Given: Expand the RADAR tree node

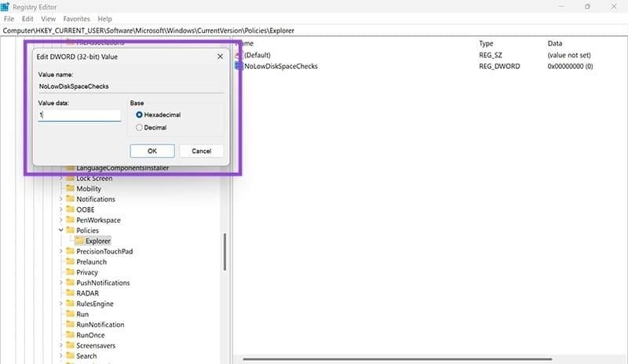Looking at the screenshot, I should 60,293.
